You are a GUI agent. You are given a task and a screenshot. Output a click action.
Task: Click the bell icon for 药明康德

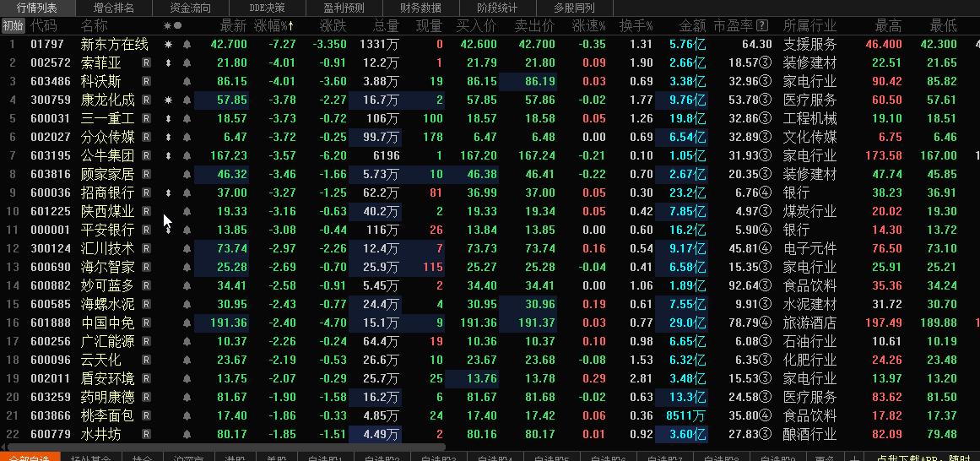pos(187,397)
